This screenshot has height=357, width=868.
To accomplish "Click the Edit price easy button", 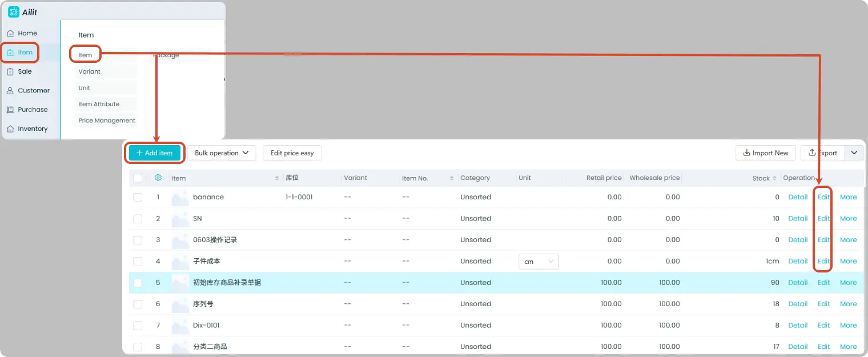I will [x=292, y=153].
